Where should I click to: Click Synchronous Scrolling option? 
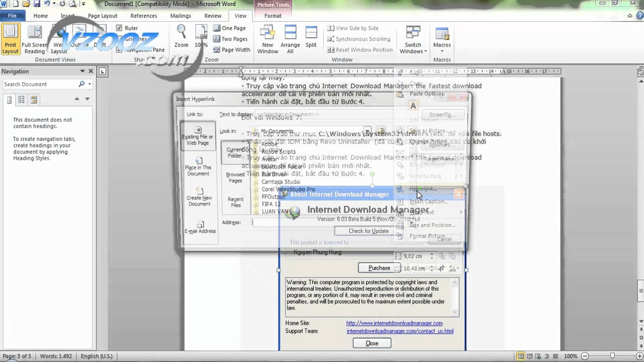click(x=359, y=39)
